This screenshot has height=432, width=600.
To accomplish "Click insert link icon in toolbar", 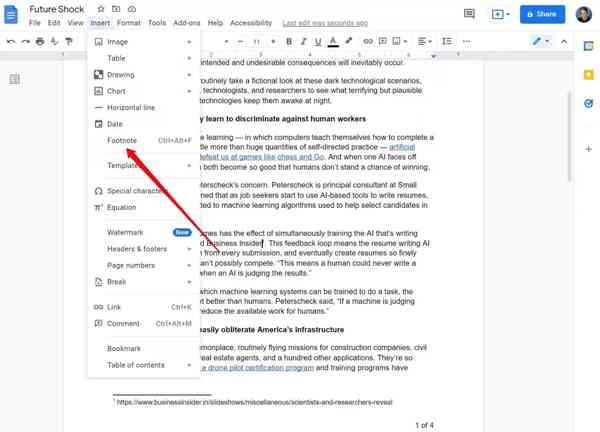I will pyautogui.click(x=368, y=42).
